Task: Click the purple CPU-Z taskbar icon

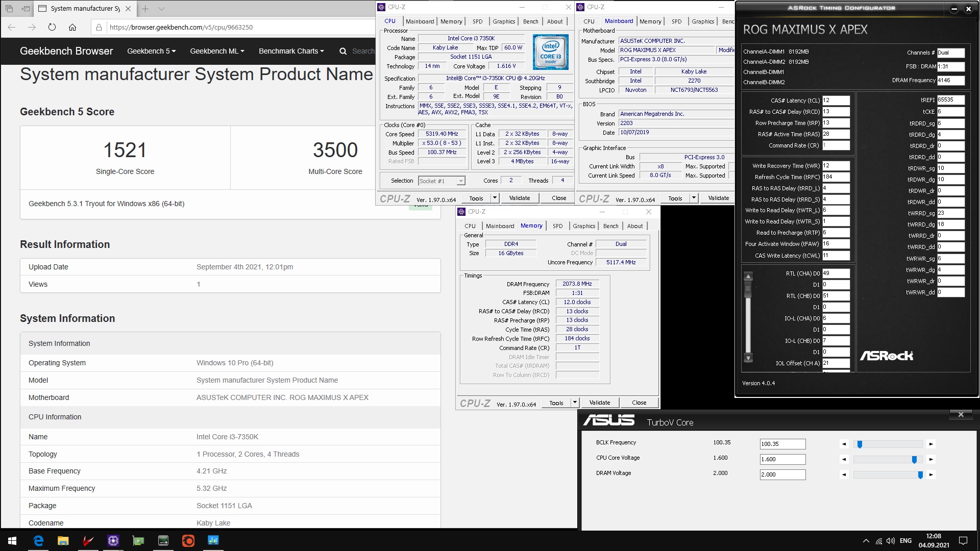Action: pyautogui.click(x=113, y=540)
